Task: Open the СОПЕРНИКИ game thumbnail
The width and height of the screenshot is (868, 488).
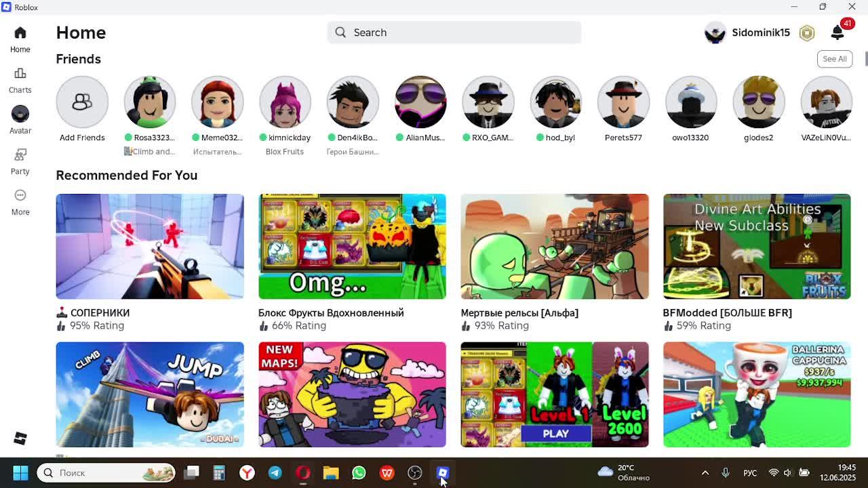Action: click(x=150, y=246)
